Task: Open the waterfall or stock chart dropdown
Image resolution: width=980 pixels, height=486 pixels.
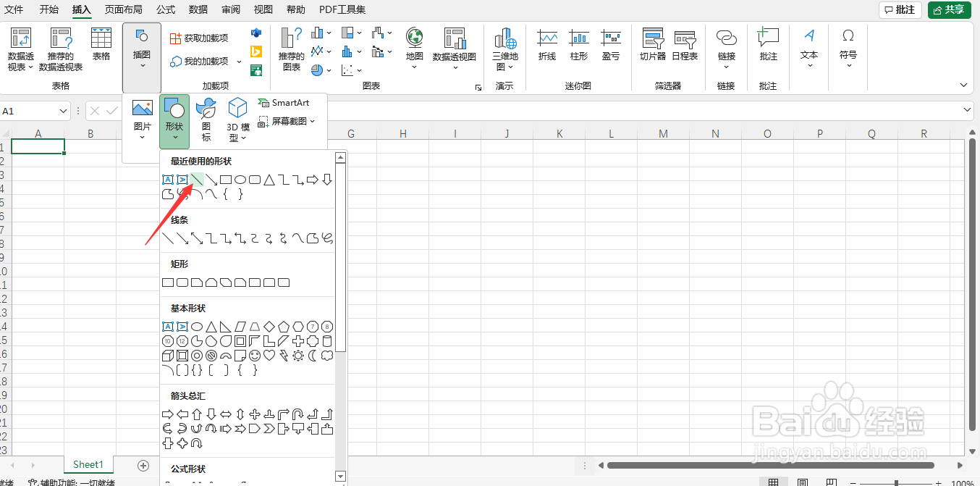Action: click(381, 33)
